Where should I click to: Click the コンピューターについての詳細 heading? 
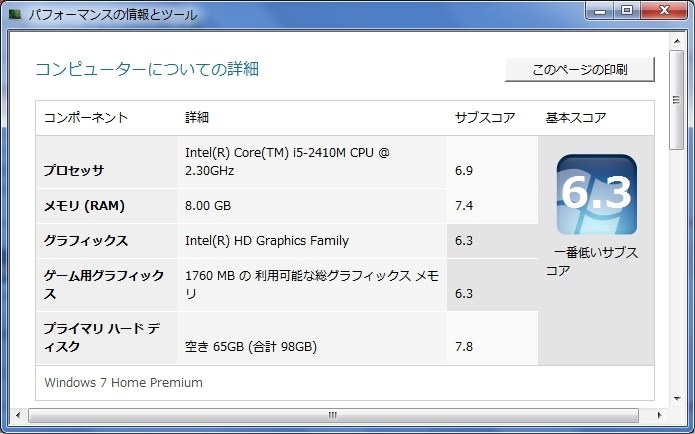click(147, 69)
